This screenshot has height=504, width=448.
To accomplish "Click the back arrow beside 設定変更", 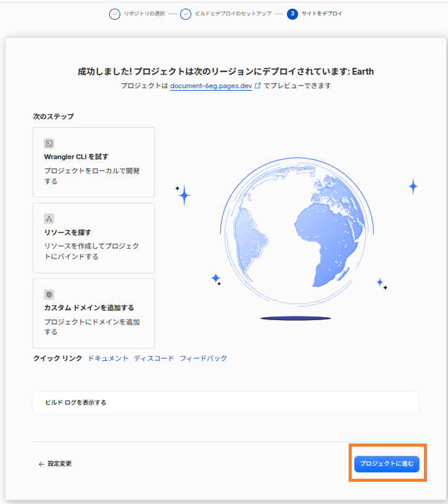I will pyautogui.click(x=41, y=464).
